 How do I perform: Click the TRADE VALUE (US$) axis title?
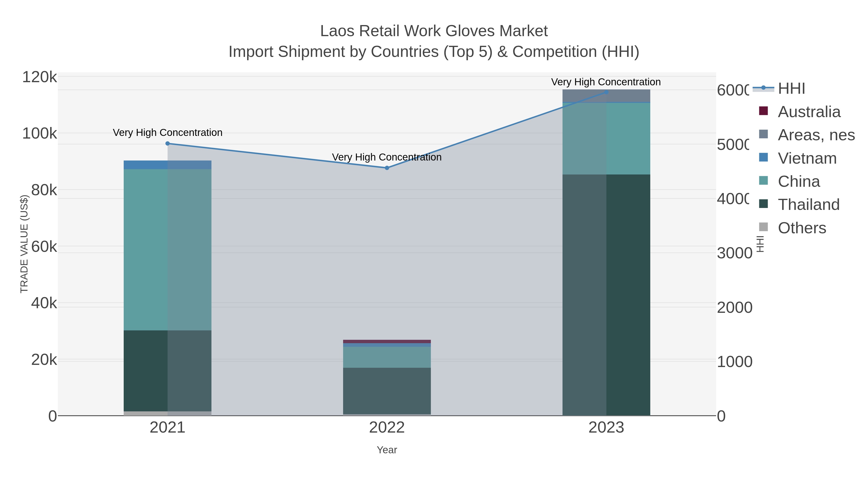pos(24,244)
